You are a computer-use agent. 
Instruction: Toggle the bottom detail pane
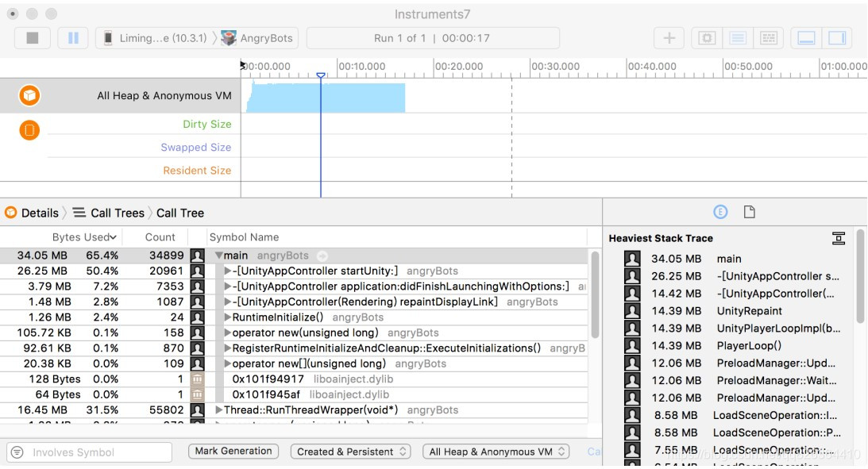[x=806, y=37]
